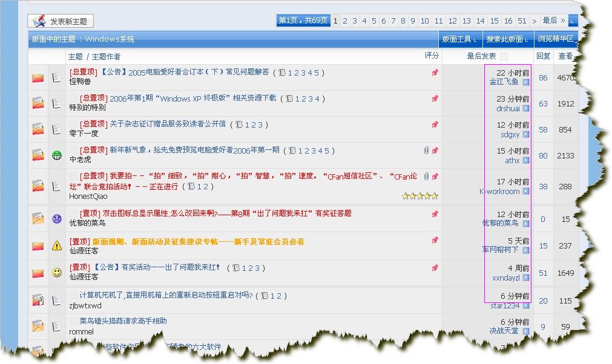Viewport: 612px width, 364px height.
Task: Click the multi-page icon in the 计算机死机了 thread
Action: pos(265,296)
